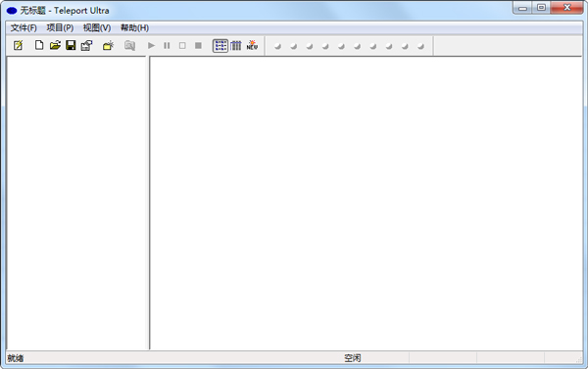Click the hollow square stop button

(182, 45)
